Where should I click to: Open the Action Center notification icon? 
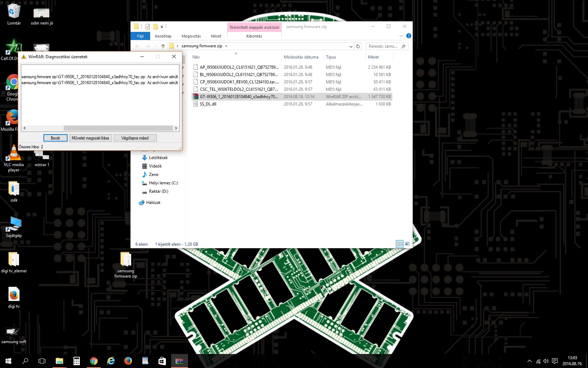pos(555,361)
